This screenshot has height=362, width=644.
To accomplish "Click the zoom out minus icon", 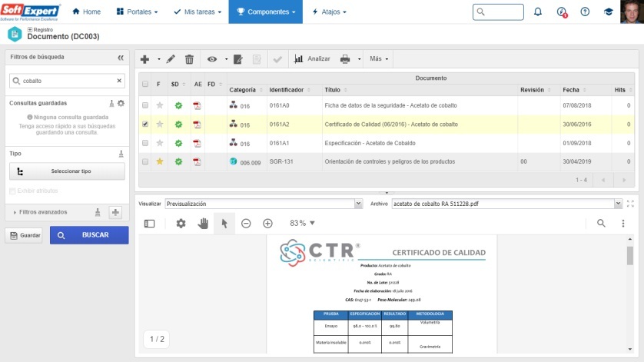I will pos(246,223).
